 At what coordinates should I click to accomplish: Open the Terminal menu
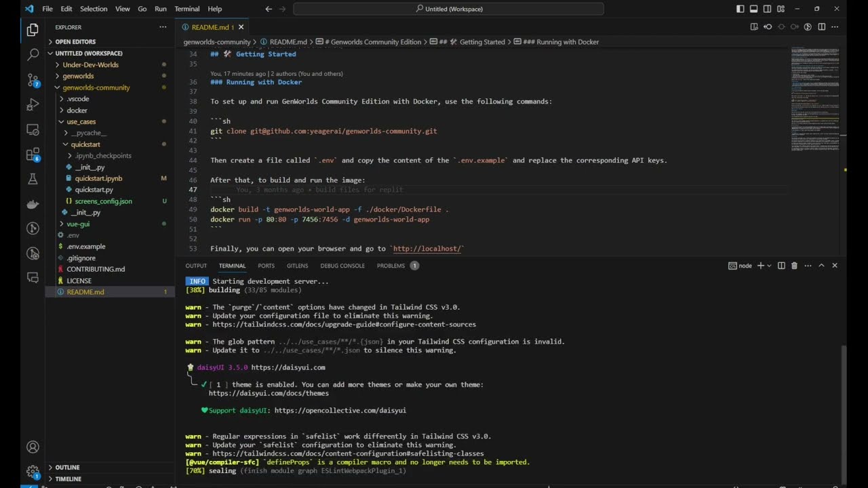tap(187, 9)
